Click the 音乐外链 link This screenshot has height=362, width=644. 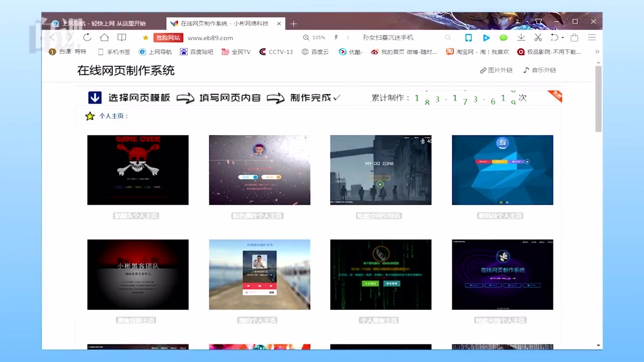coord(539,70)
